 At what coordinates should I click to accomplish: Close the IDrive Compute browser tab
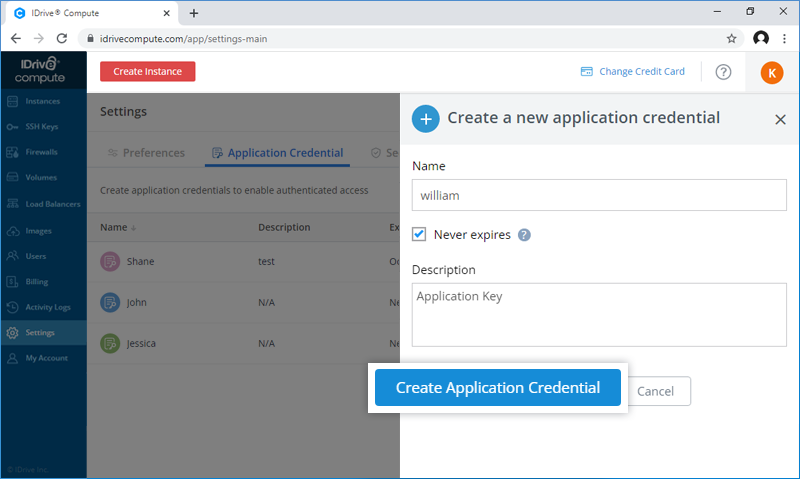pos(166,13)
